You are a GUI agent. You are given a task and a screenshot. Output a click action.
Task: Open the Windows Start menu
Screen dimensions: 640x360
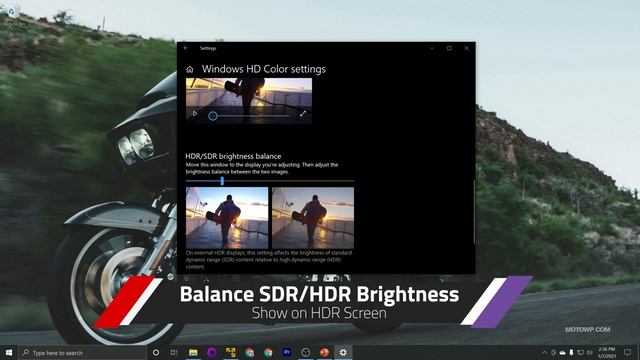9,352
